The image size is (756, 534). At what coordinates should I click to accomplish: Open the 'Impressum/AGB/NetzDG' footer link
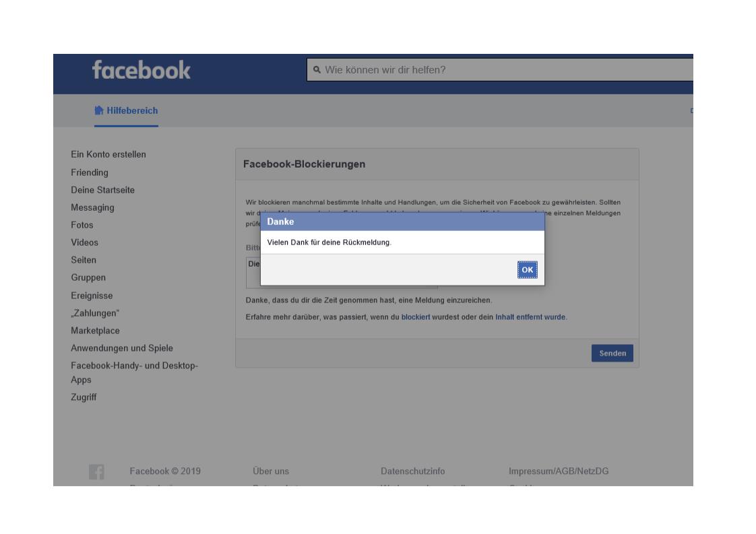point(559,471)
